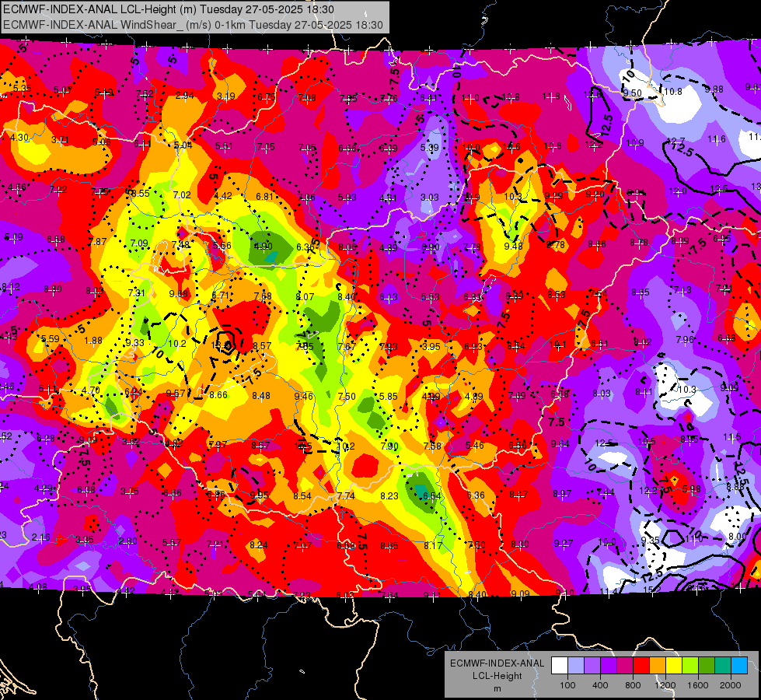Image resolution: width=761 pixels, height=700 pixels.
Task: Click the legend tick label '1600'
Action: coord(698,685)
